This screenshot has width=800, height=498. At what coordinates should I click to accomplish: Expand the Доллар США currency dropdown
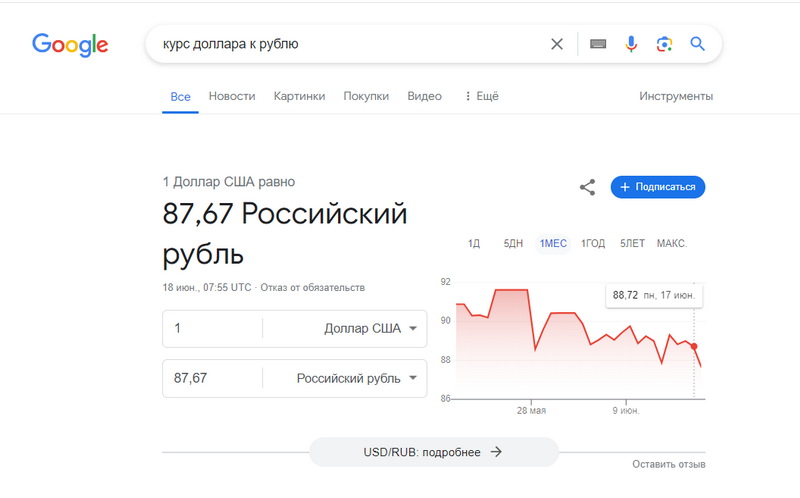(x=345, y=328)
